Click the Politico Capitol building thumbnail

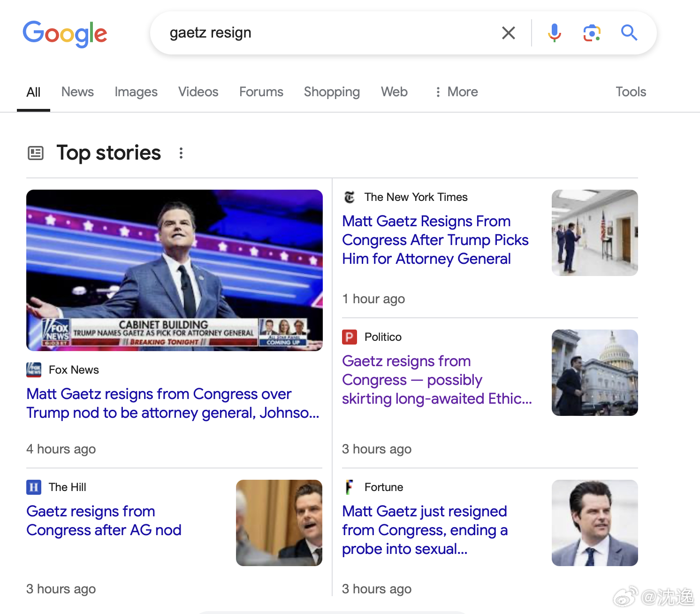tap(594, 373)
